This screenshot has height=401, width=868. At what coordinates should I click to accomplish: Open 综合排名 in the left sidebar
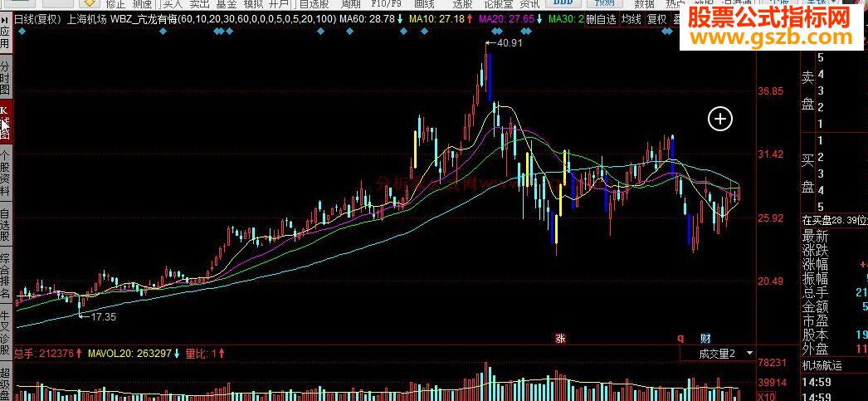point(5,276)
